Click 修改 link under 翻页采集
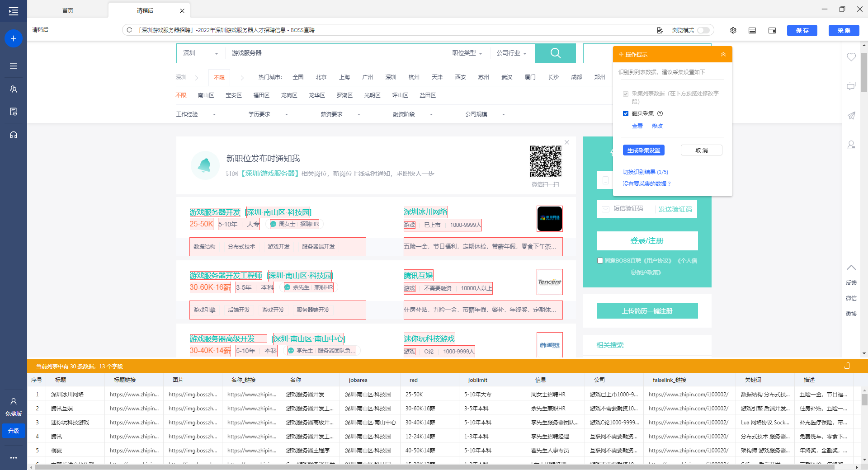Viewport: 868px width, 470px height. click(657, 126)
